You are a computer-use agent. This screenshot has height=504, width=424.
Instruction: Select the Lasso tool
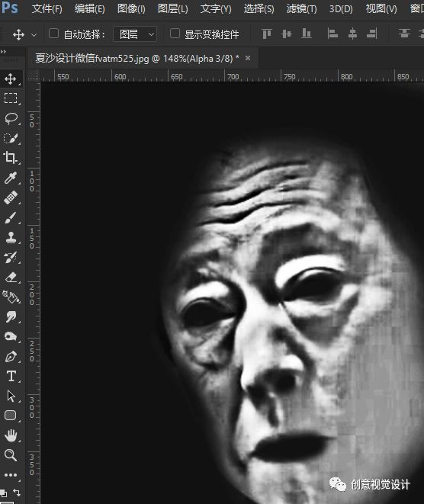coord(11,118)
